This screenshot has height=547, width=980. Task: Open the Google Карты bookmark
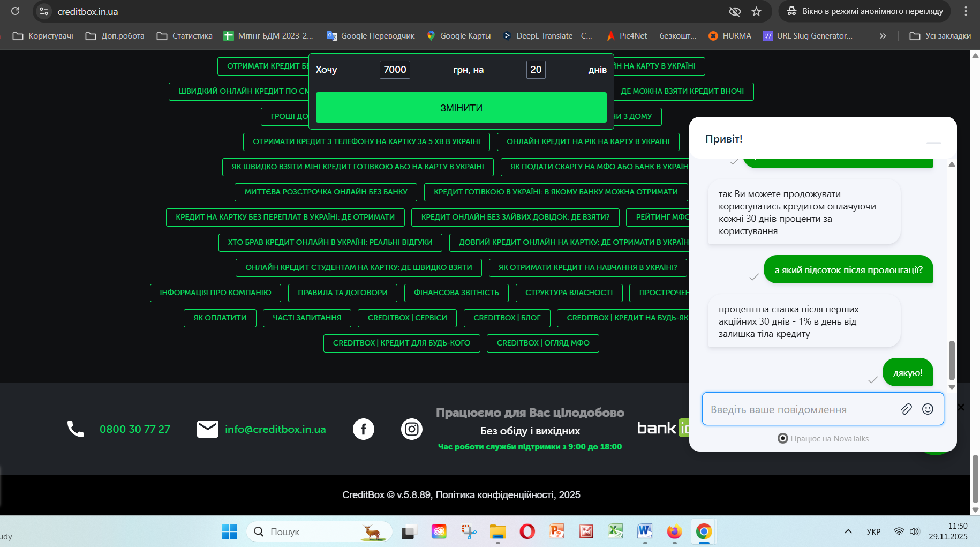tap(459, 36)
